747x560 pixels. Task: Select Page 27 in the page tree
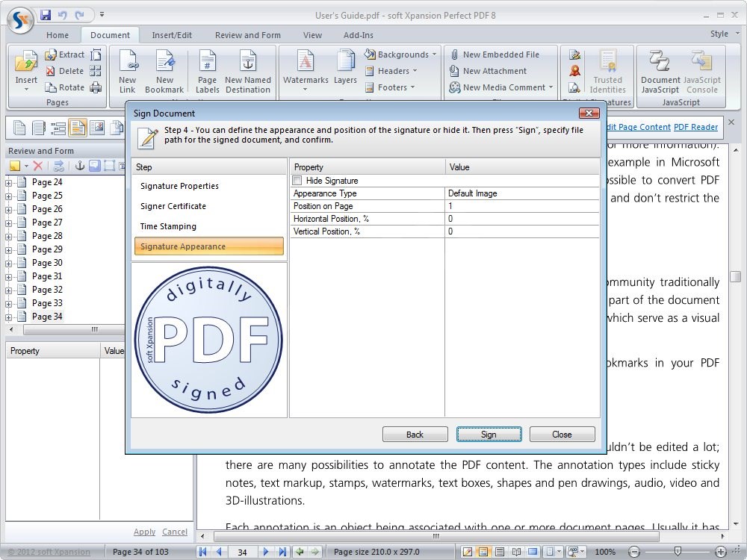tap(47, 223)
